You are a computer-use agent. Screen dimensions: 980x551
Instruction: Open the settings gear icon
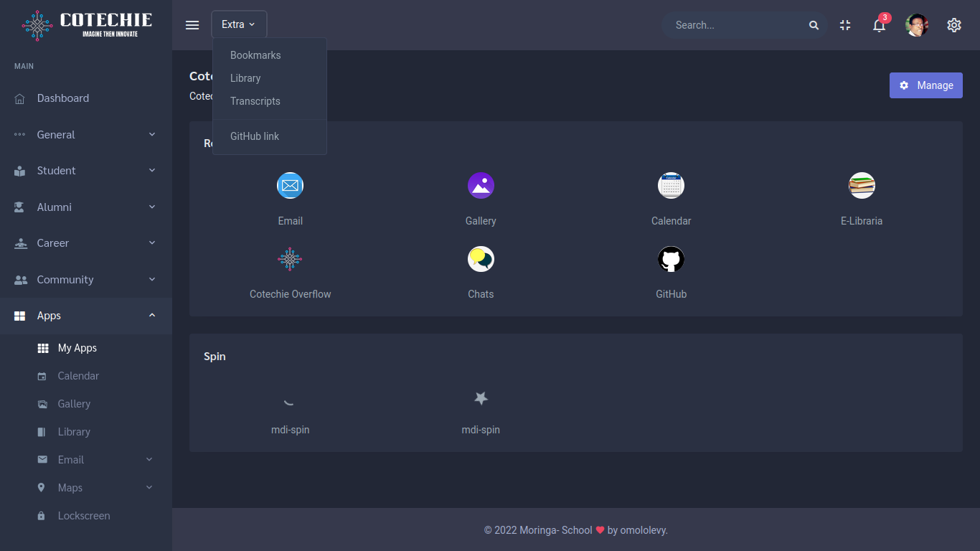[x=954, y=25]
